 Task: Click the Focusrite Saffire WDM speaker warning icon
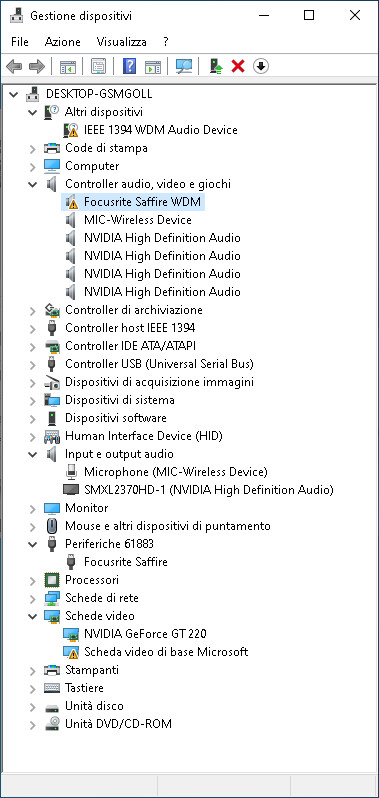[71, 202]
